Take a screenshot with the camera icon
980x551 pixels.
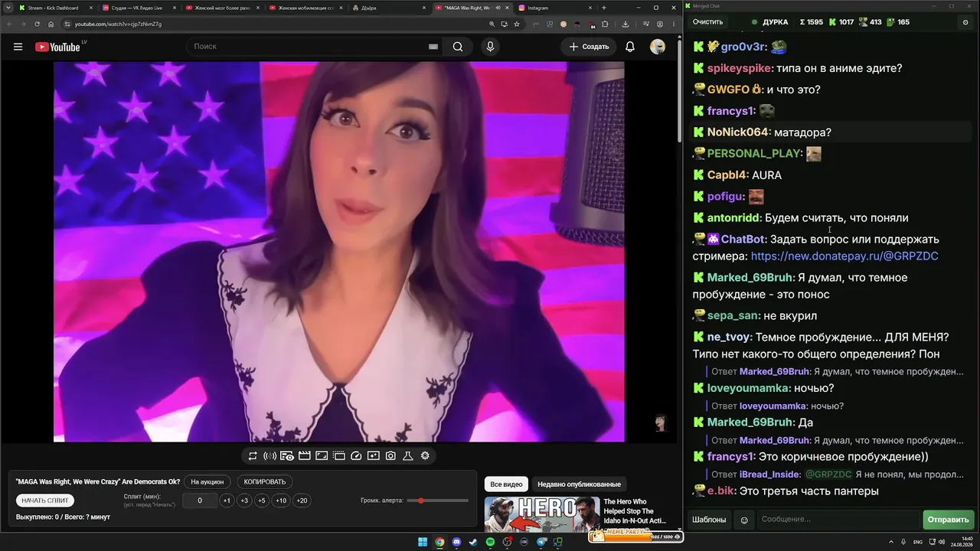[x=390, y=456]
